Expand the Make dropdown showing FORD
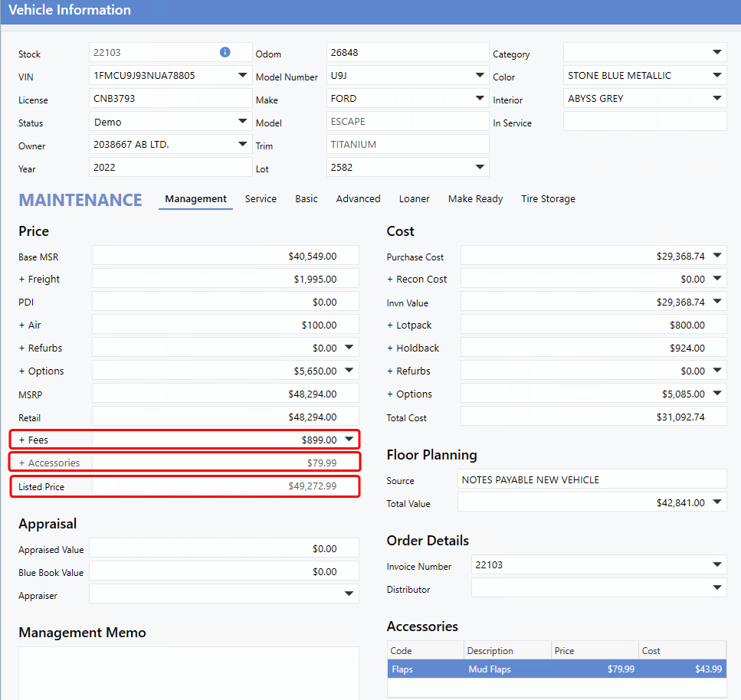Screen dimensions: 741x700 [x=480, y=98]
